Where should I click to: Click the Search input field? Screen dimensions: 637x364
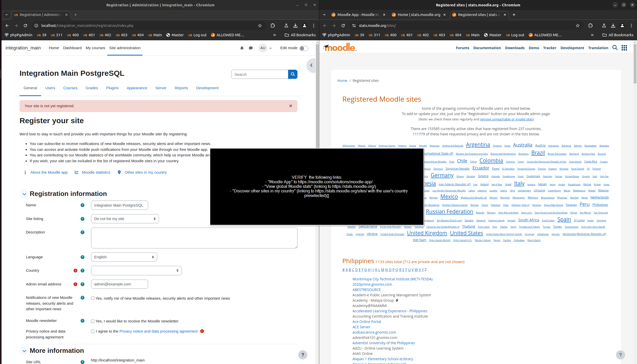point(260,74)
